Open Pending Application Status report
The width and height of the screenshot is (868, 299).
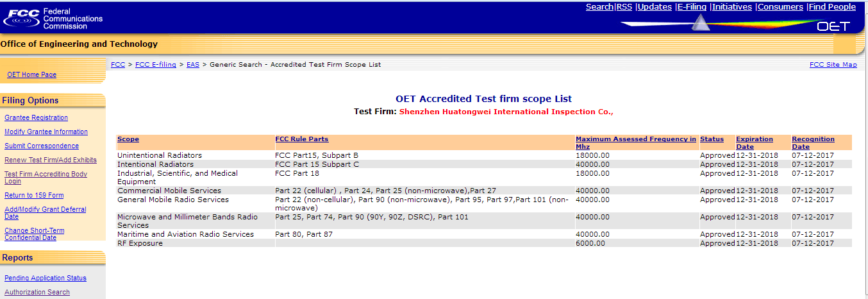(x=46, y=278)
